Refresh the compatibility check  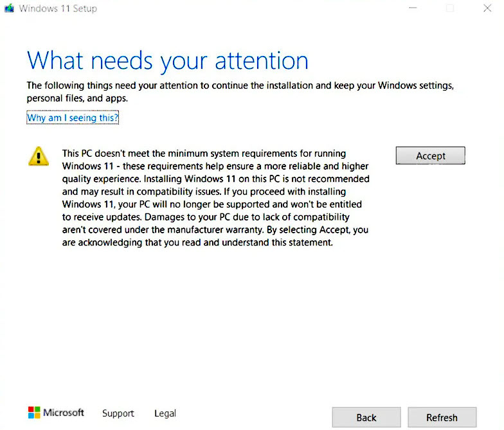(x=442, y=417)
